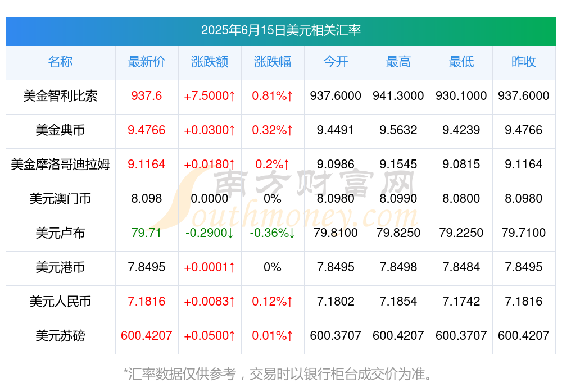Viewport: 562px width, 392px height.
Task: Click opening value 7.1802
Action: [x=336, y=301]
